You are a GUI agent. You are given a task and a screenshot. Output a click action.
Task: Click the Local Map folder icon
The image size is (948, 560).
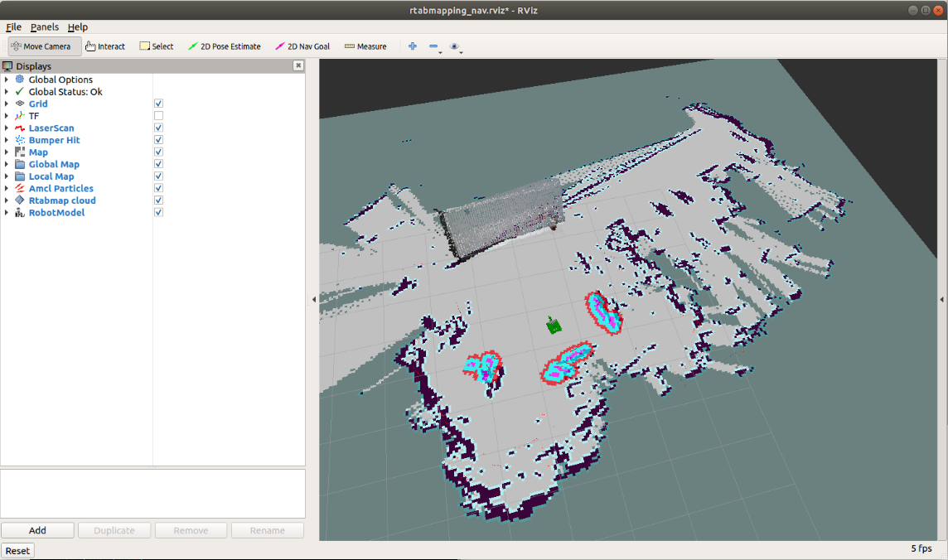20,176
